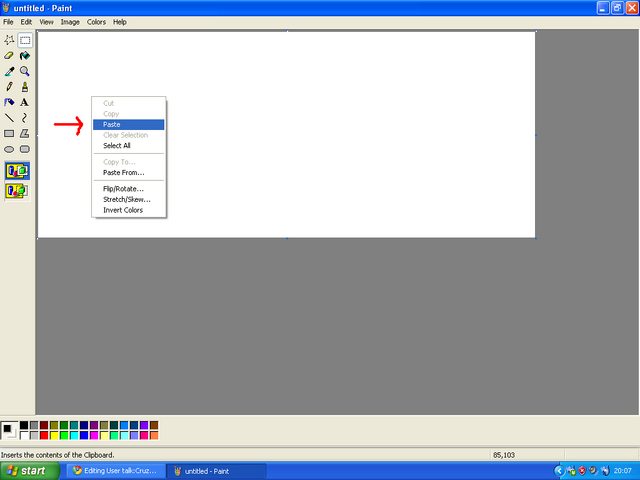Choose Paste From... in context menu
This screenshot has height=480, width=640.
tap(129, 173)
